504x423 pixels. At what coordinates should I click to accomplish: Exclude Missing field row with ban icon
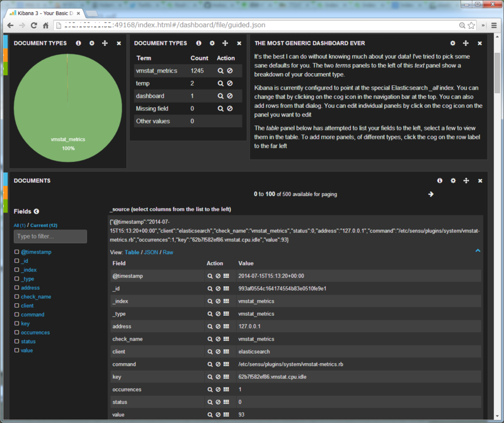(x=230, y=108)
